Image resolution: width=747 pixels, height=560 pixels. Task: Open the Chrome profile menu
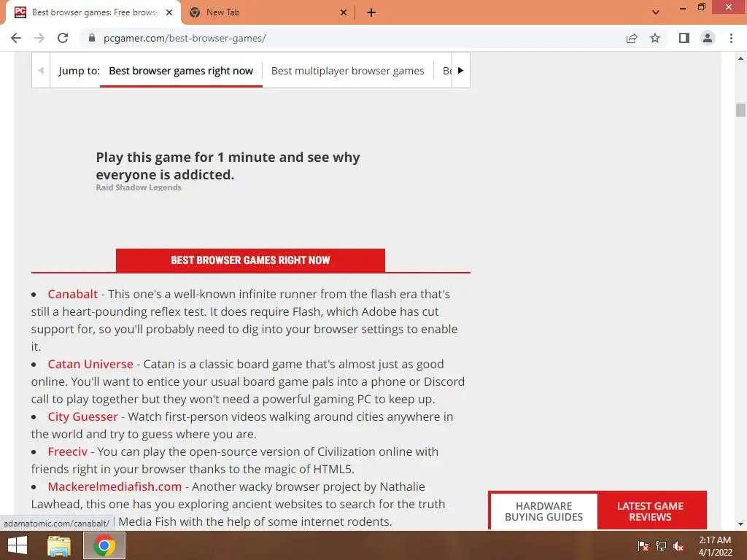pos(708,38)
